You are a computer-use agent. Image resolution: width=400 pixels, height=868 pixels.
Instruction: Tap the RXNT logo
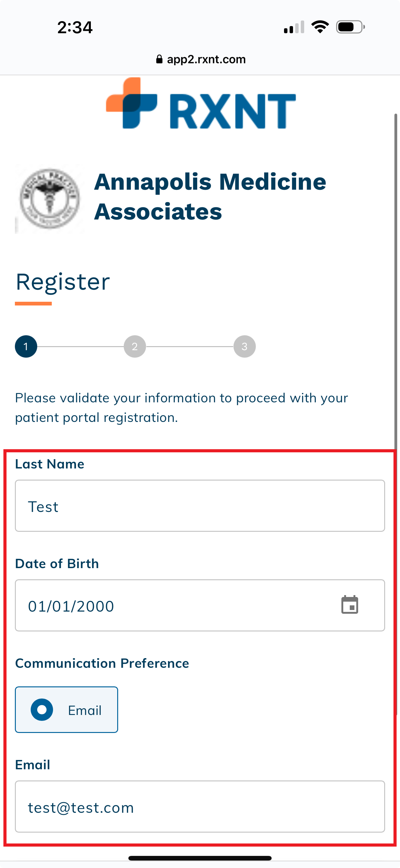201,104
